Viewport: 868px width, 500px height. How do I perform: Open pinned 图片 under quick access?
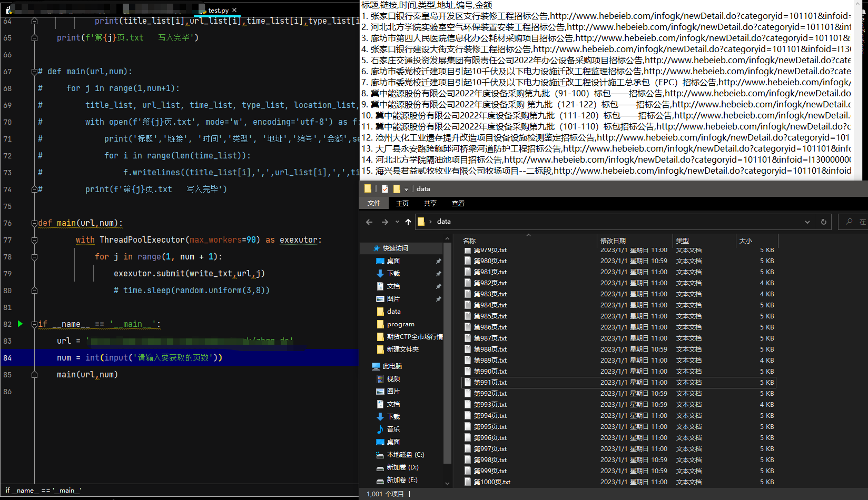(393, 299)
